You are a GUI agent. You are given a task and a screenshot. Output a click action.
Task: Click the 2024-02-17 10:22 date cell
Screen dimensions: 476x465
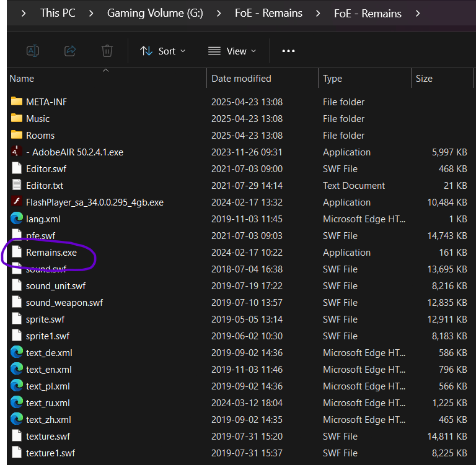point(247,253)
